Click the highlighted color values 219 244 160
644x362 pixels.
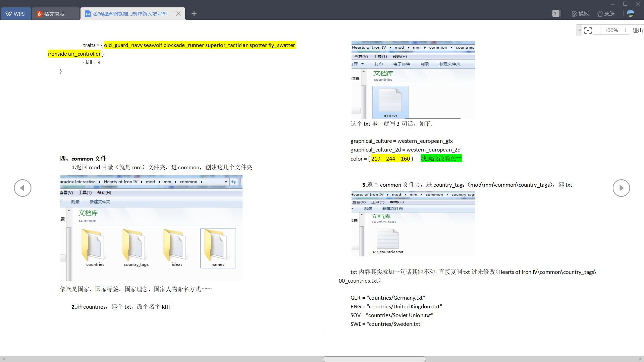pyautogui.click(x=390, y=159)
